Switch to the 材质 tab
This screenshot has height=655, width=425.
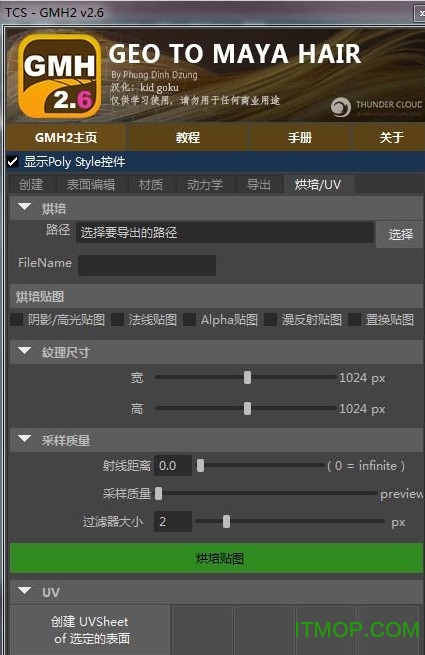pyautogui.click(x=151, y=185)
